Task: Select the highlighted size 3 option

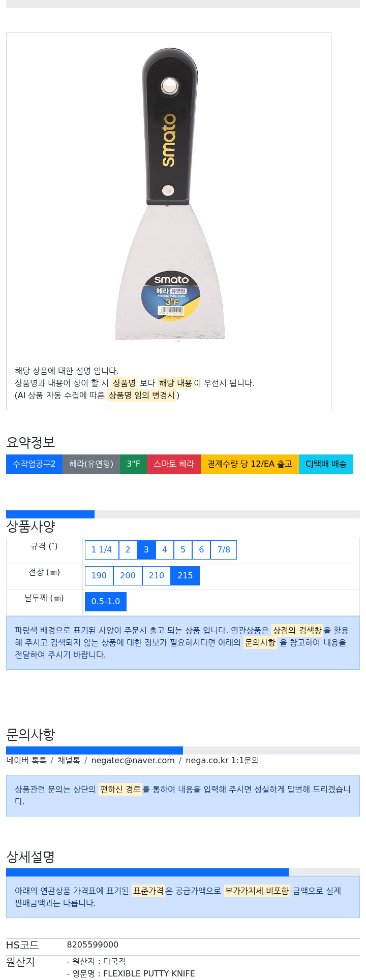Action: pos(146,550)
